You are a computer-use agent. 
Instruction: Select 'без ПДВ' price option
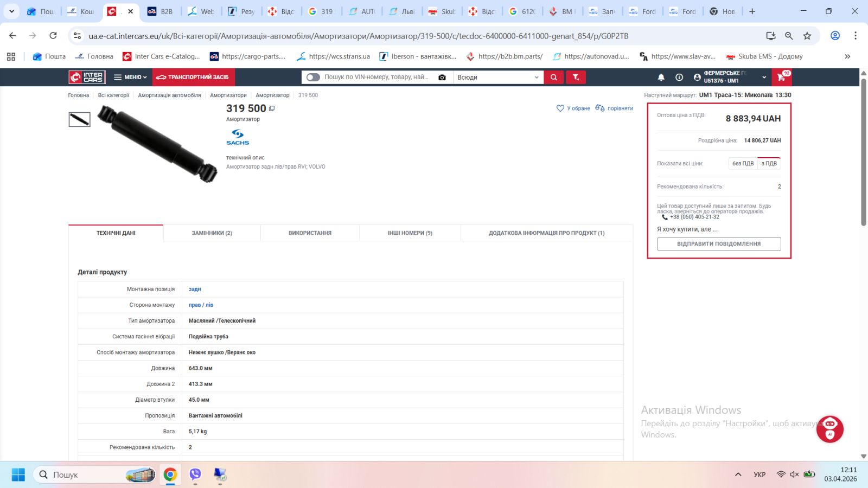pos(743,163)
